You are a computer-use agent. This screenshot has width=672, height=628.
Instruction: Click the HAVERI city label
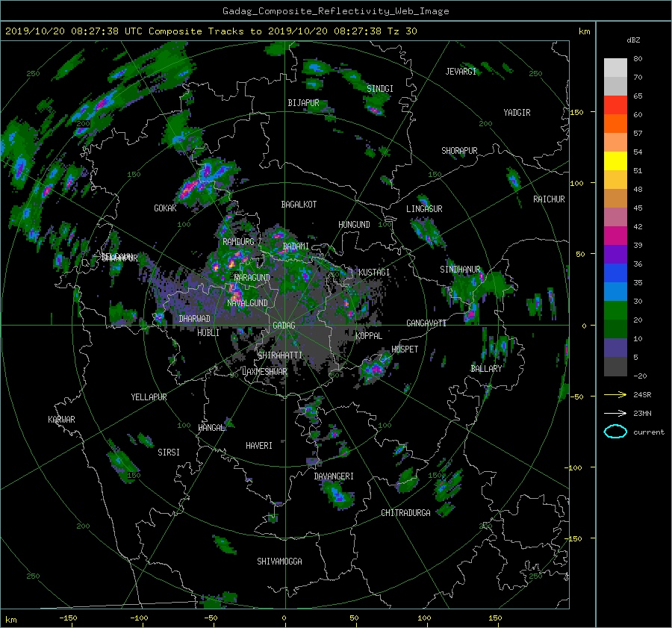pos(259,446)
